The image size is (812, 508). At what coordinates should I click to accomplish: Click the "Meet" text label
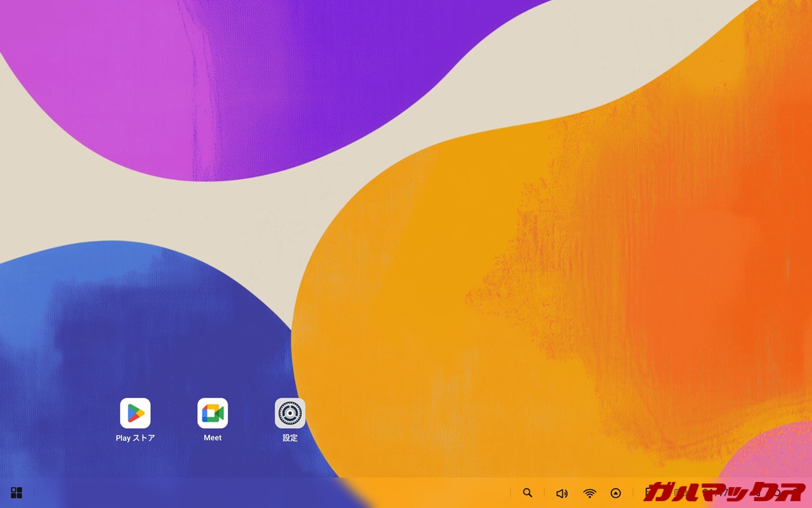point(213,438)
